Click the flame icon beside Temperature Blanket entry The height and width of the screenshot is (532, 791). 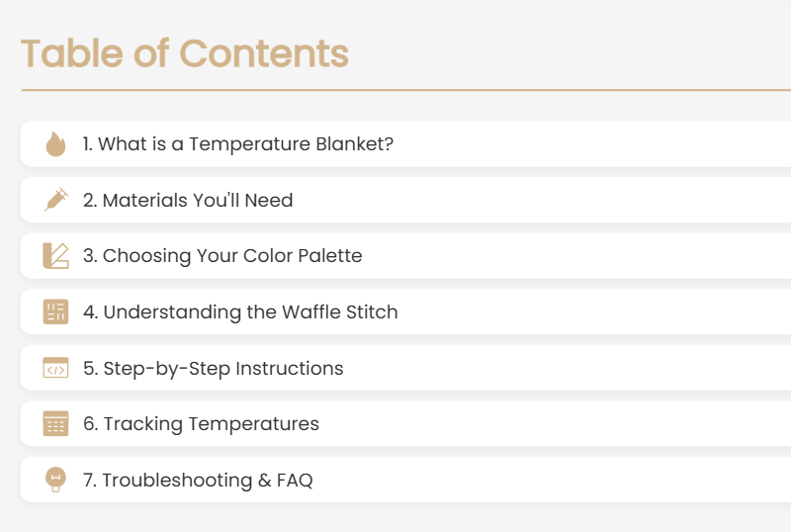[55, 143]
